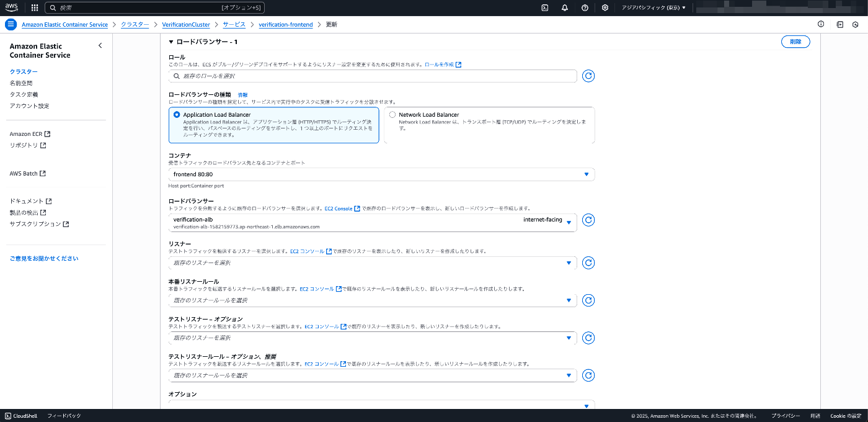This screenshot has width=868, height=422.
Task: Select タスク定義 in the sidebar
Action: click(x=24, y=94)
